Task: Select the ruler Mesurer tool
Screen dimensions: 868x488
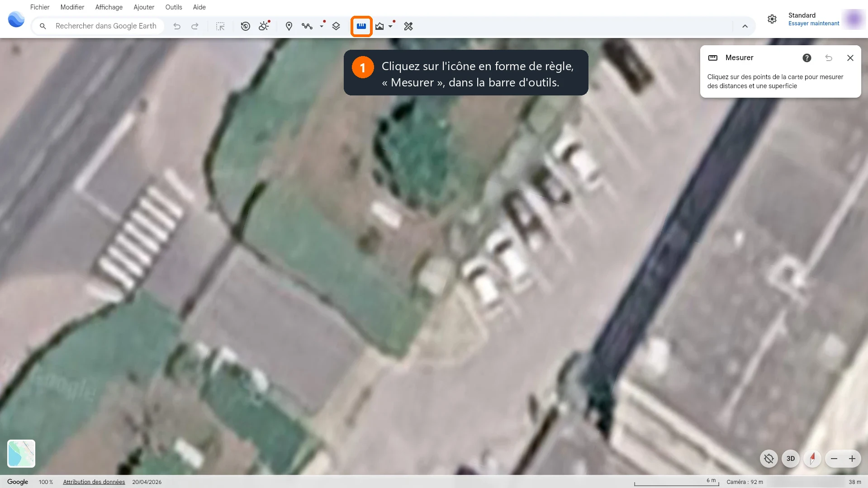Action: [x=361, y=26]
